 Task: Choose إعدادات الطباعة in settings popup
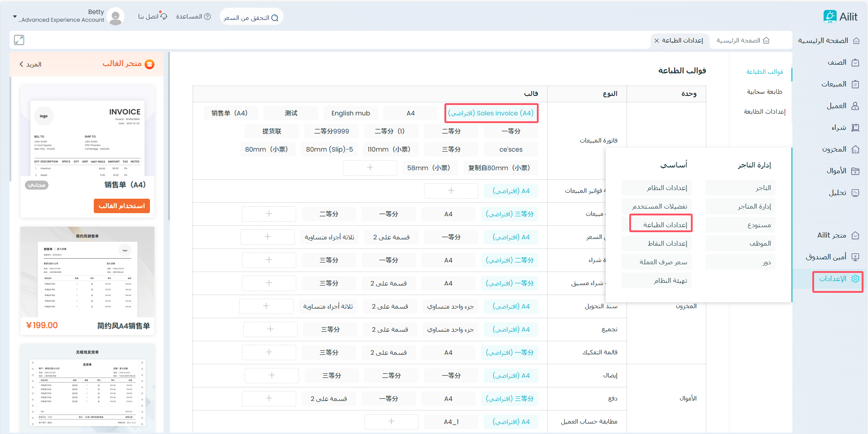click(661, 225)
